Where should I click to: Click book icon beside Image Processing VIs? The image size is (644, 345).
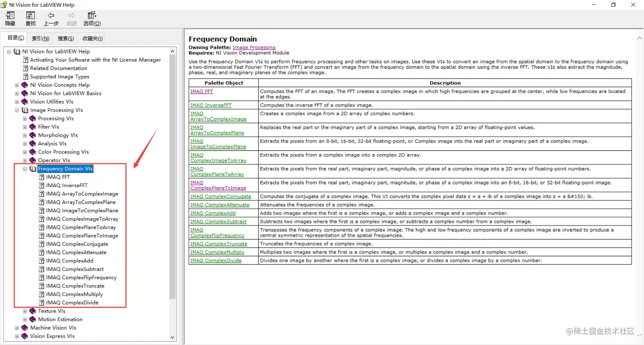[x=25, y=110]
